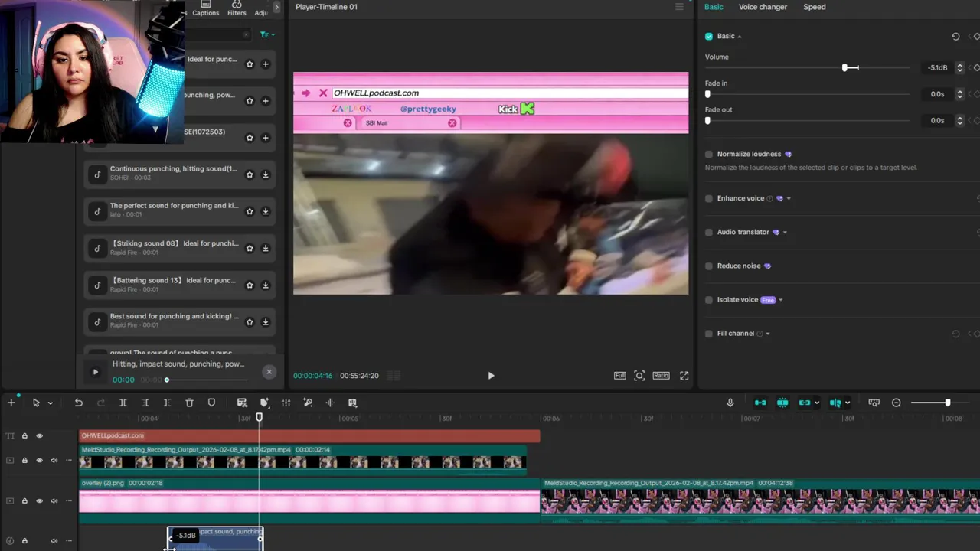Favorite Continuous punching hitting sound
The width and height of the screenshot is (980, 551).
pyautogui.click(x=250, y=174)
